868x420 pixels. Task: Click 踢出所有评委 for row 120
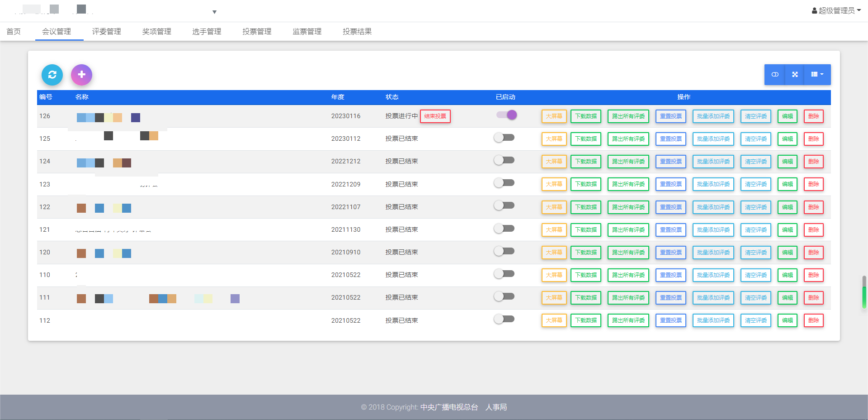point(628,253)
